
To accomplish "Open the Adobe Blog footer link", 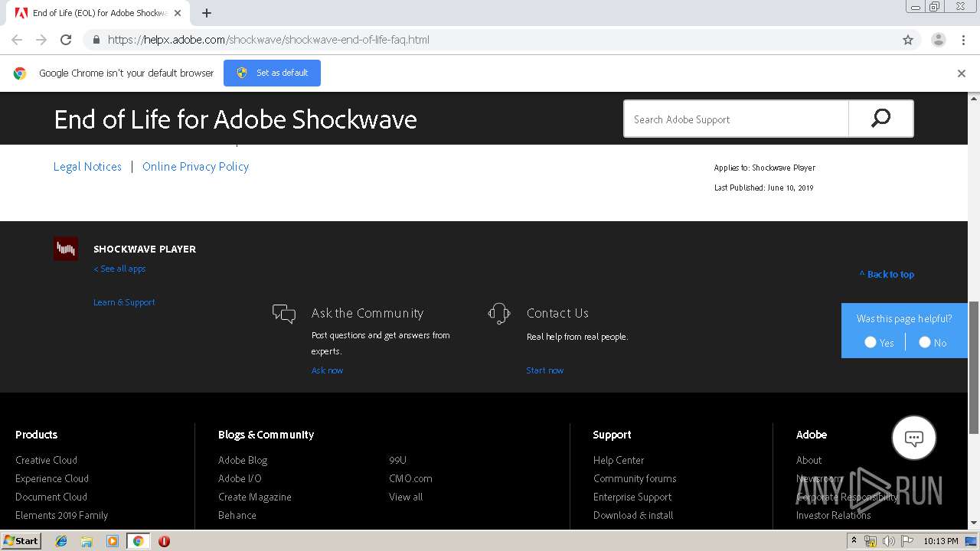I will [243, 460].
